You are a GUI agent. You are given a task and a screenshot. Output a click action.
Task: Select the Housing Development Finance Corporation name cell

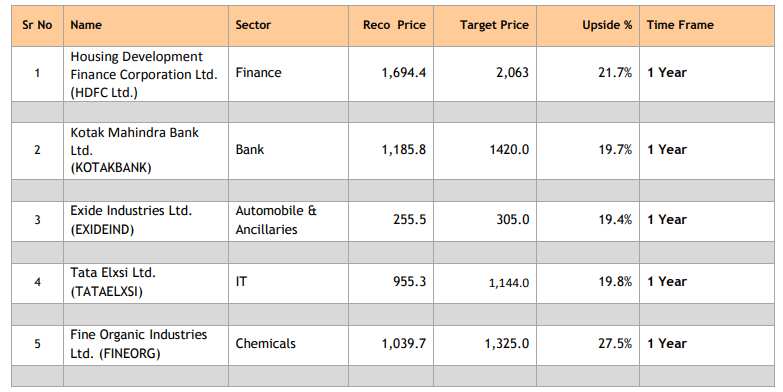coord(146,74)
